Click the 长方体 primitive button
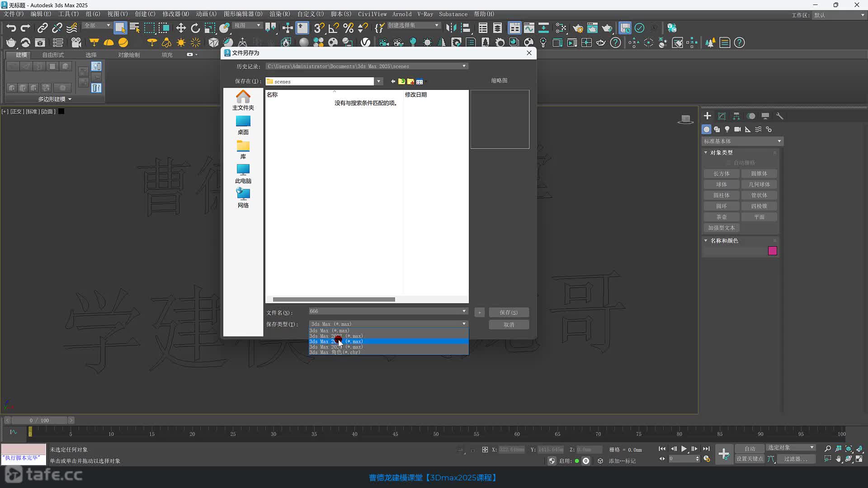This screenshot has height=488, width=868. pos(722,174)
